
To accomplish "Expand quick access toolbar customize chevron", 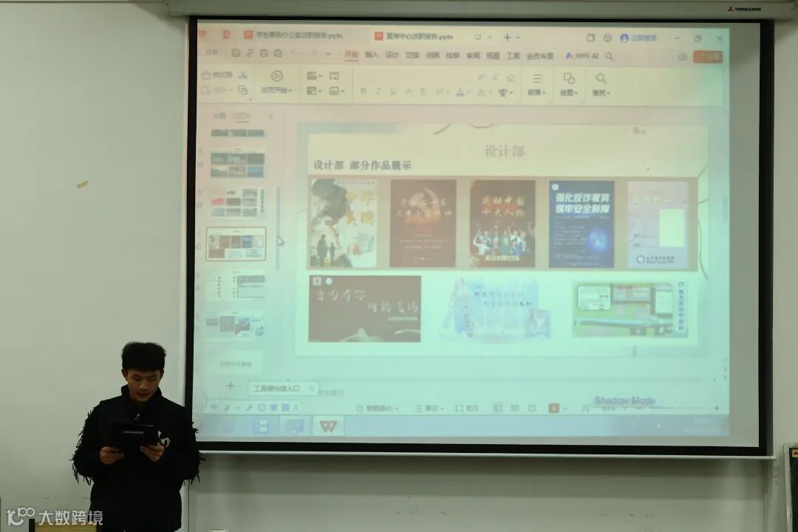I will tap(328, 53).
